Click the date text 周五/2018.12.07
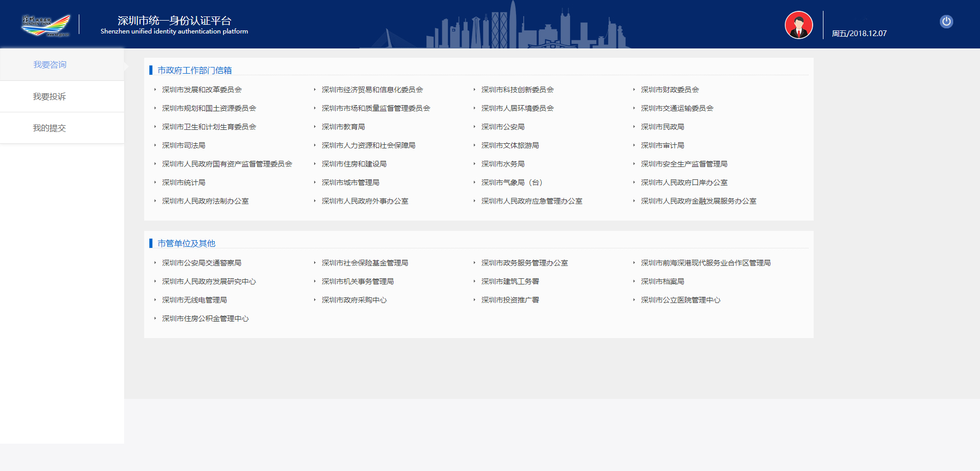The image size is (980, 471). [859, 33]
